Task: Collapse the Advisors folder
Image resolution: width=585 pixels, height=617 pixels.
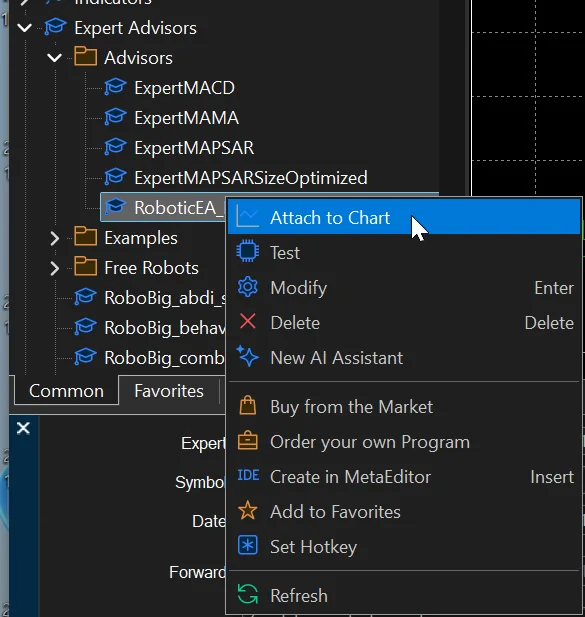Action: pyautogui.click(x=54, y=58)
